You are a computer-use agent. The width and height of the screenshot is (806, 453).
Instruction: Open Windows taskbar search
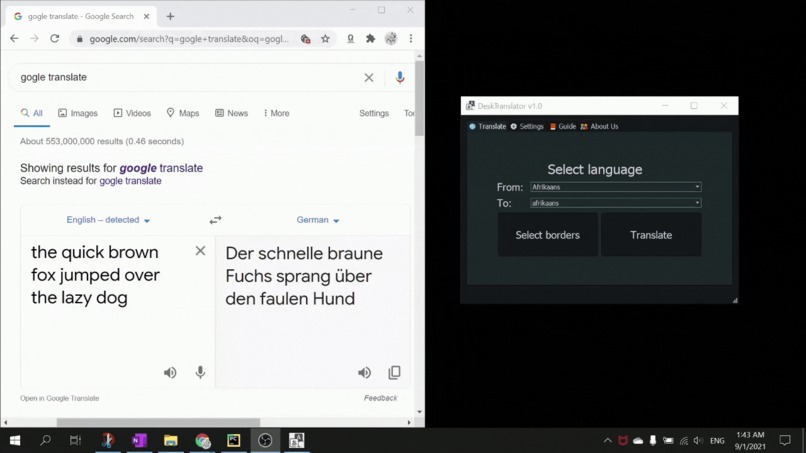tap(45, 440)
